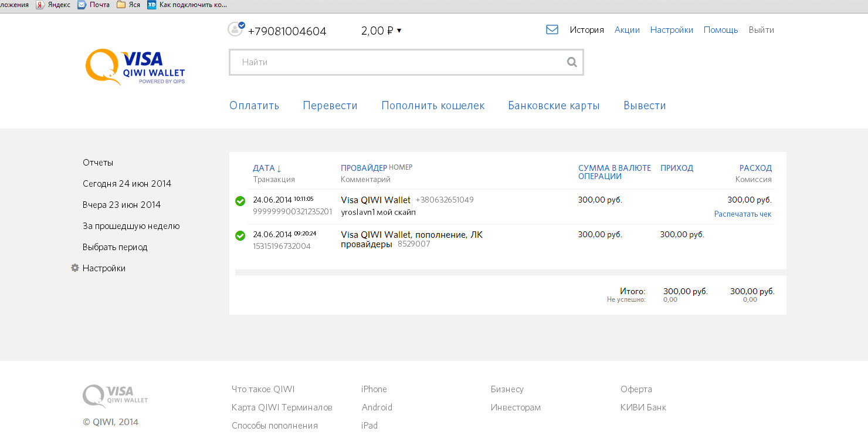Open Настройки in the top menu
The height and width of the screenshot is (438, 868).
coord(672,30)
